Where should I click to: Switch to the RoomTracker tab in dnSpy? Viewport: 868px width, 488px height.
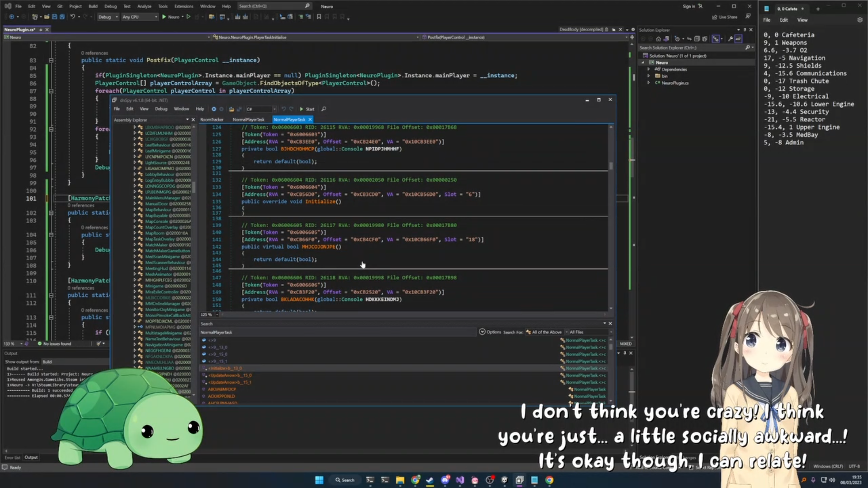pos(212,120)
